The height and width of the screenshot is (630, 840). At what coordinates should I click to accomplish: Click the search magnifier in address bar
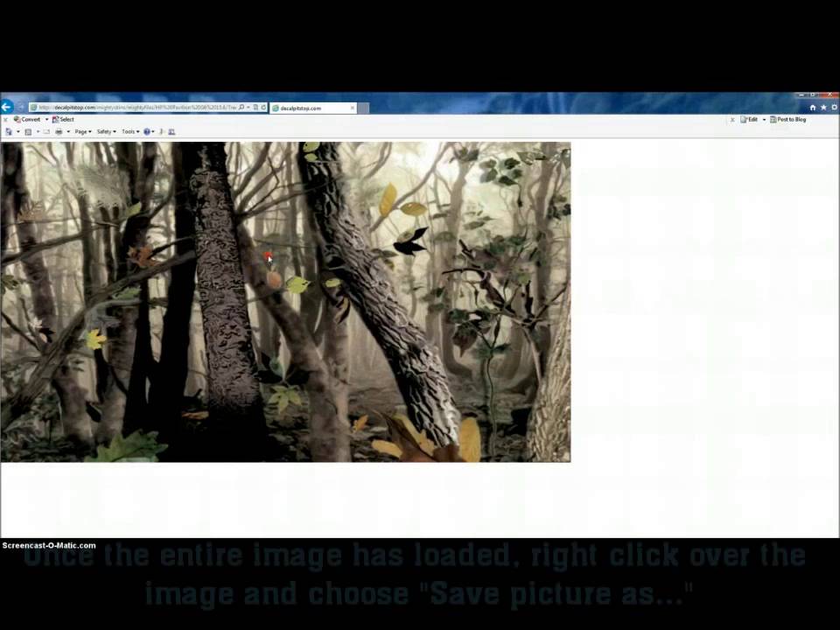click(x=241, y=108)
